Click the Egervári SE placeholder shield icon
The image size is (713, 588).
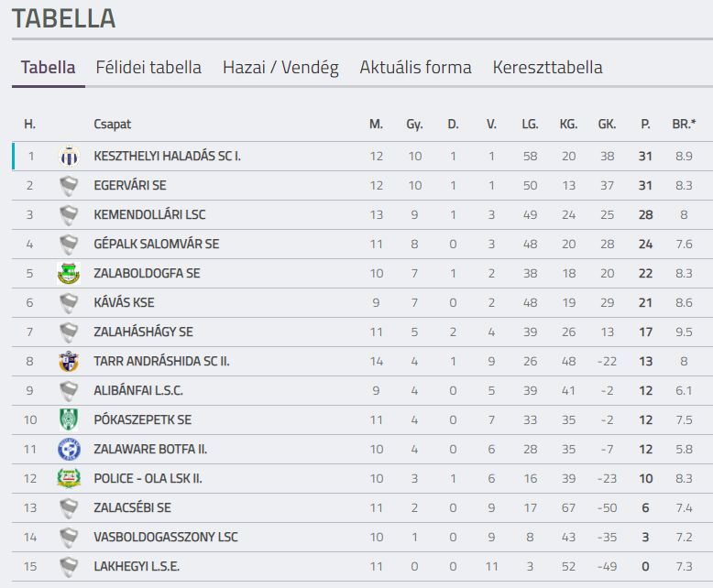69,186
